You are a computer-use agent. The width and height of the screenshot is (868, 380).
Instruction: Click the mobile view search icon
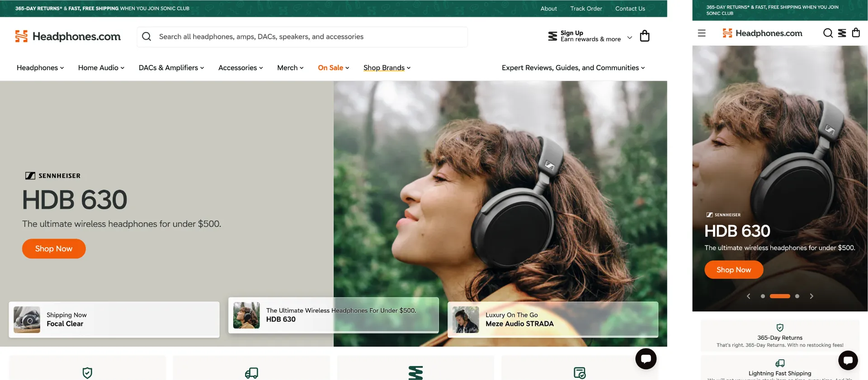tap(828, 33)
